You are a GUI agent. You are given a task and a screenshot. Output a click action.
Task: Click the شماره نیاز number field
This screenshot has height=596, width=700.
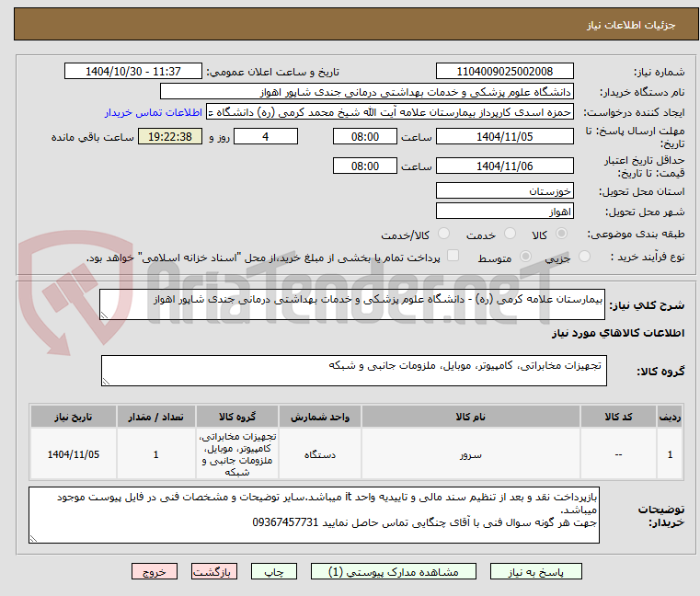(504, 72)
